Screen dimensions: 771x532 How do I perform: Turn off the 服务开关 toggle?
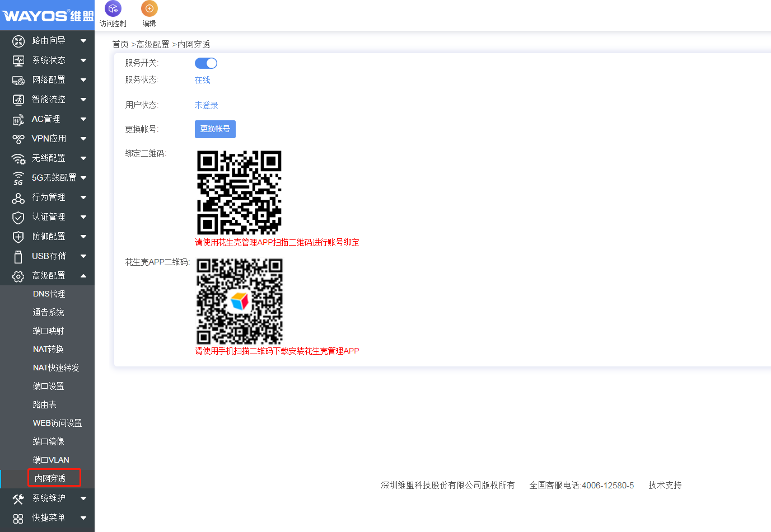coord(206,63)
